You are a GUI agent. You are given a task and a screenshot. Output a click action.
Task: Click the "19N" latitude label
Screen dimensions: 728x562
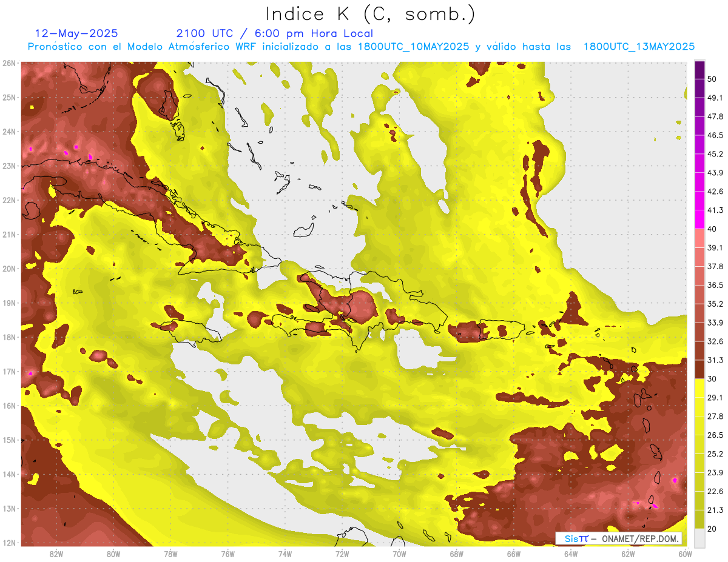point(9,303)
